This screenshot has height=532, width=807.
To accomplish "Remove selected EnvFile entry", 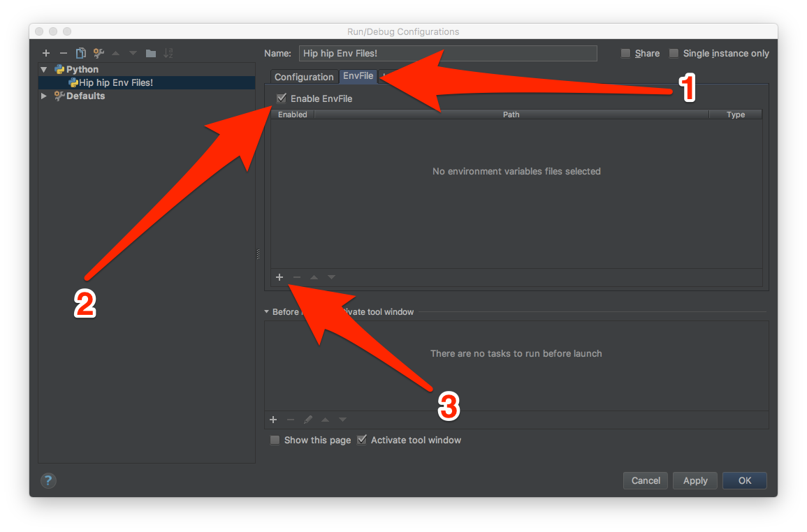I will [297, 277].
